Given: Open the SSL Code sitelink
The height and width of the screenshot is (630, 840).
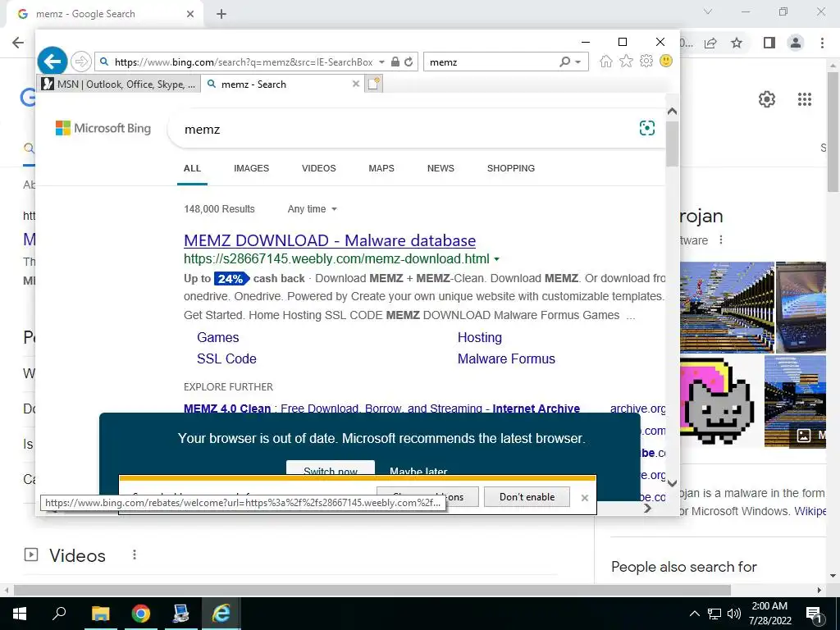Looking at the screenshot, I should 226,359.
